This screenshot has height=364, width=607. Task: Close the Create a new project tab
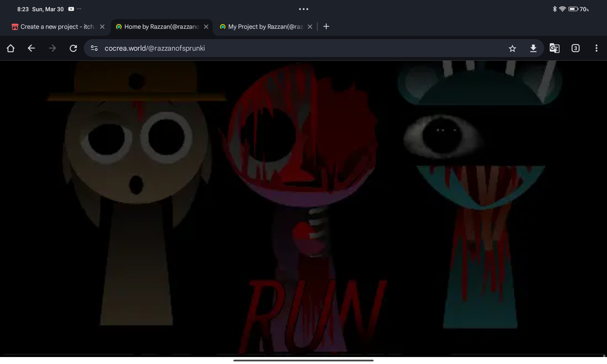[x=102, y=27]
